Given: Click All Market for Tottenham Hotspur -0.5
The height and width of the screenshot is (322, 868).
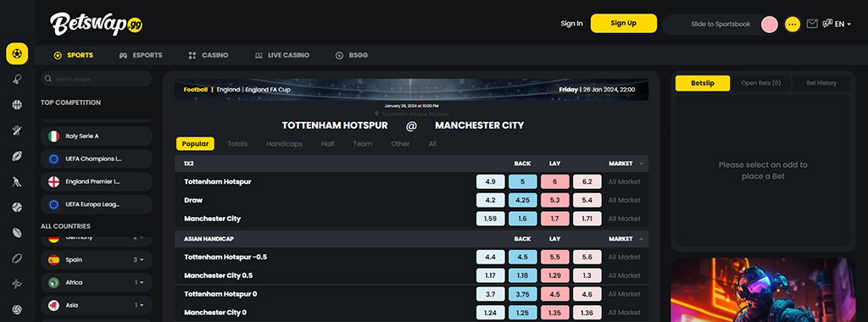Looking at the screenshot, I should 624,258.
